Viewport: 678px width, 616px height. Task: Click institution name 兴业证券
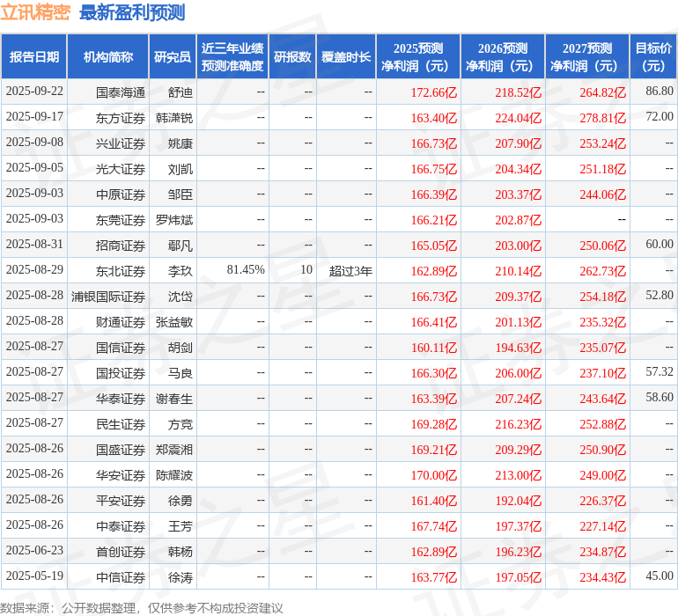[121, 143]
